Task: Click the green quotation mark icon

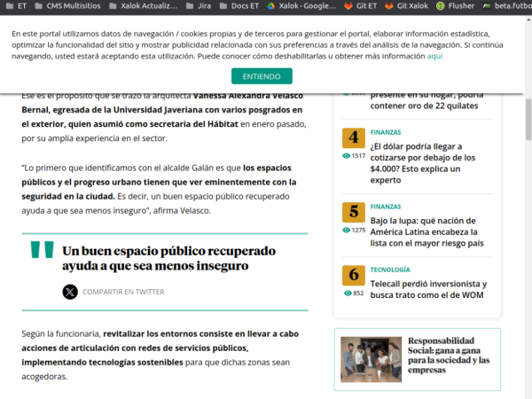Action: tap(42, 250)
